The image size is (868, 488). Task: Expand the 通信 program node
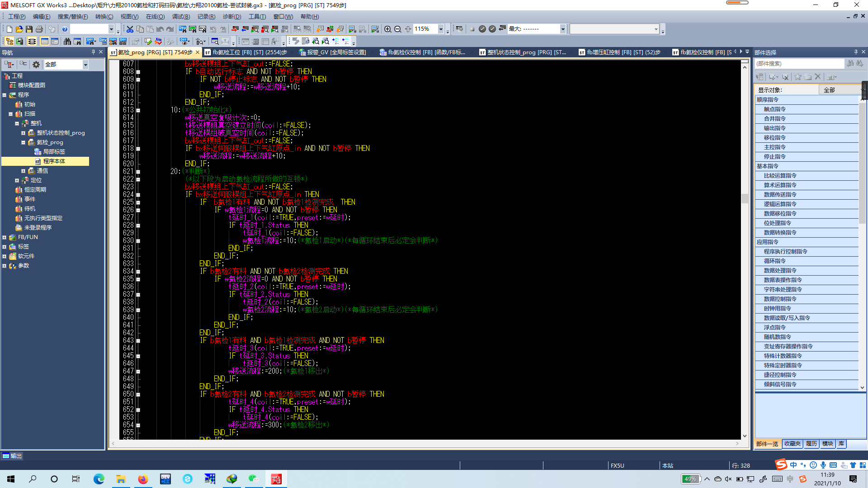(24, 171)
